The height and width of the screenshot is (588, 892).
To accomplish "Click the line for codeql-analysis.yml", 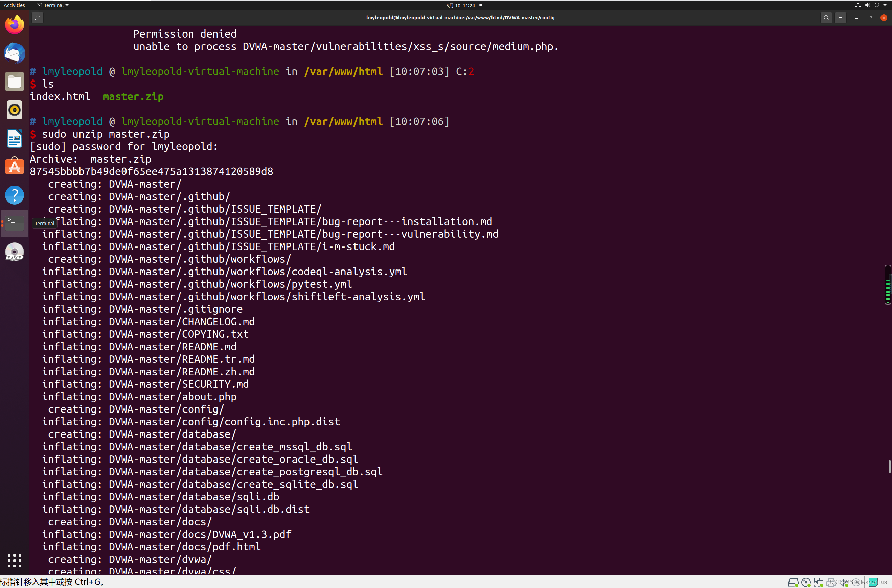I will click(x=224, y=272).
